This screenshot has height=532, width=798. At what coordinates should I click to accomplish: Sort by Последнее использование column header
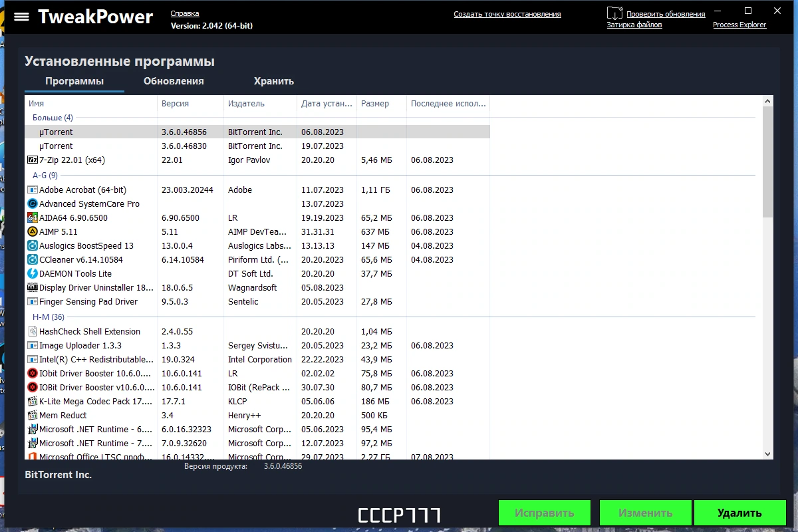(448, 104)
